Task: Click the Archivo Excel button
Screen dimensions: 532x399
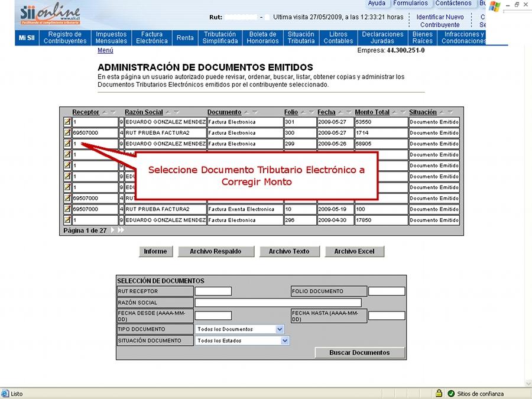Action: coord(355,251)
